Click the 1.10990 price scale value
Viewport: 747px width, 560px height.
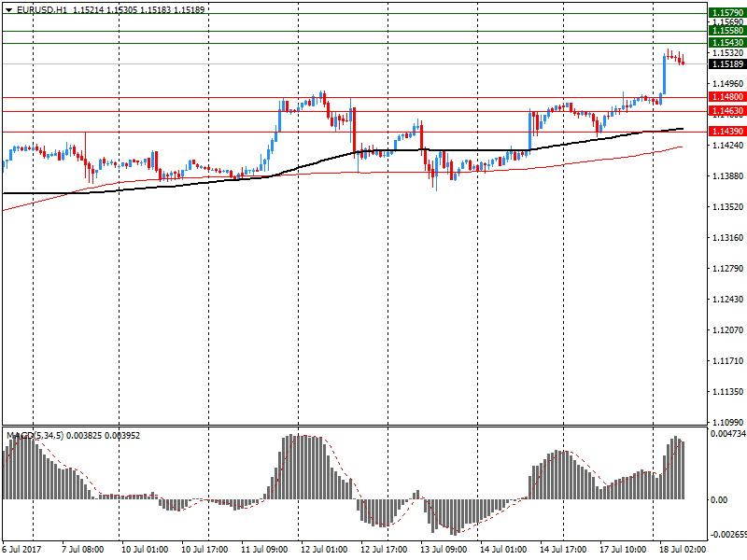pos(727,422)
